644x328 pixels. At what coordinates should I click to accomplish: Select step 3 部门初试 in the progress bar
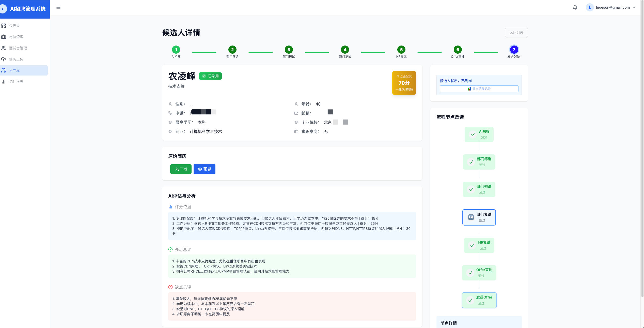(289, 50)
